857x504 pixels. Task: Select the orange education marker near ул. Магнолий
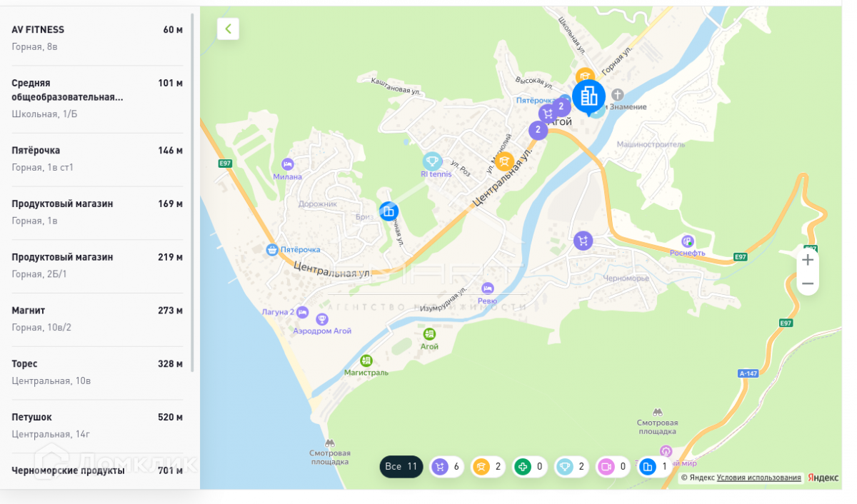(504, 161)
